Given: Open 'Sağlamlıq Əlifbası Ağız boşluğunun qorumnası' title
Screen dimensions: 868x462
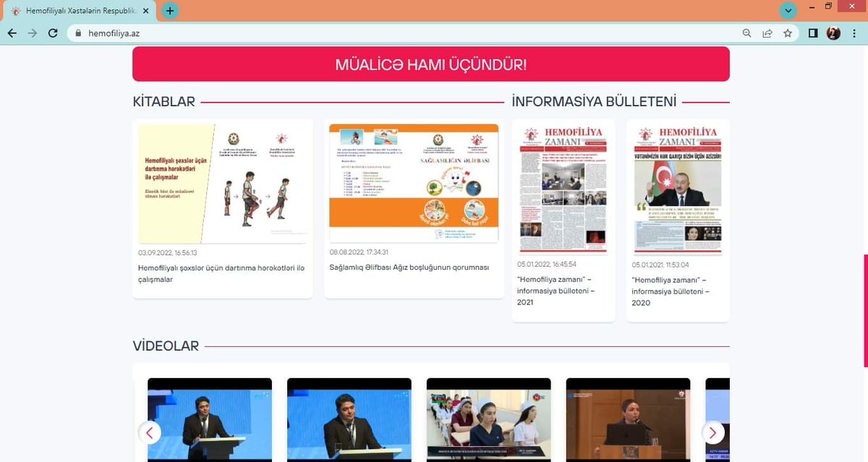Looking at the screenshot, I should (409, 268).
